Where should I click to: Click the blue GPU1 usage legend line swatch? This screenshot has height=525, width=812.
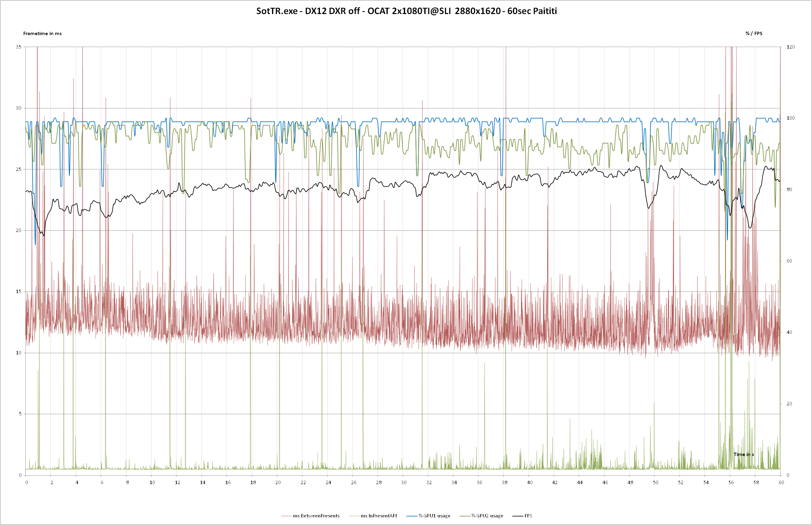click(412, 516)
